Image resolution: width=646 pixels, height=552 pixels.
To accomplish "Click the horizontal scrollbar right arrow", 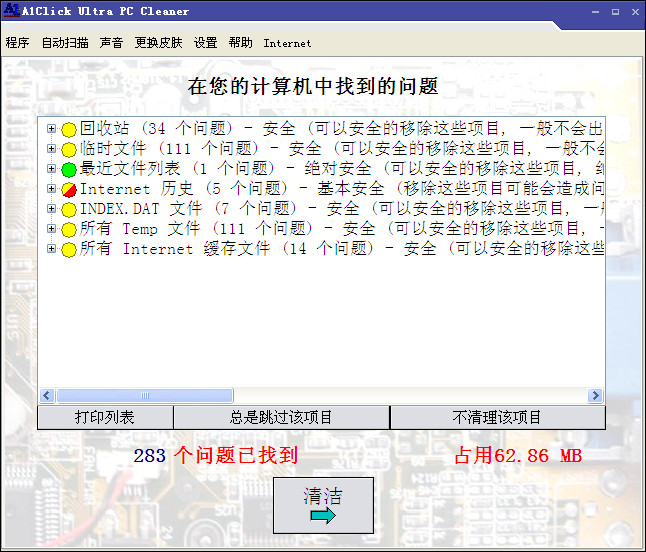I will pos(596,396).
